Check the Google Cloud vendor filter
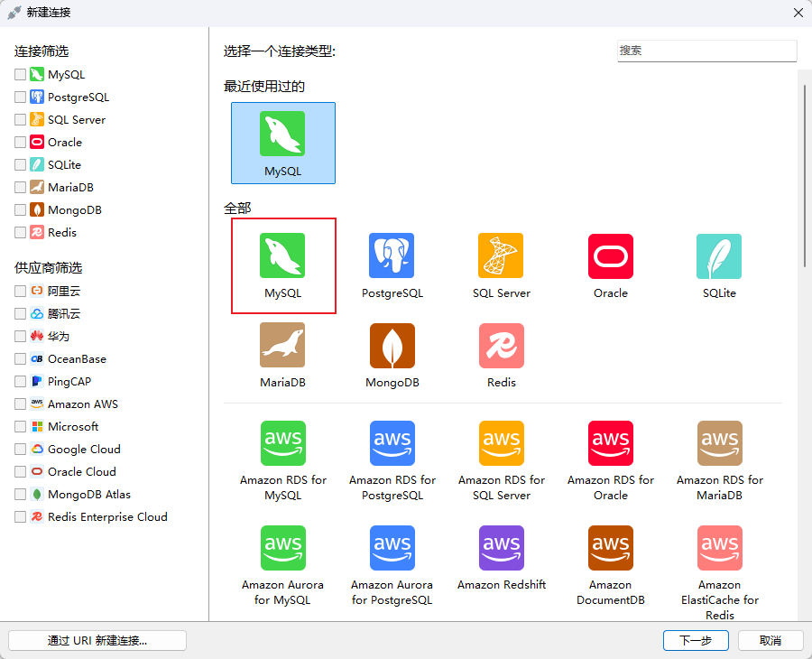Viewport: 812px width, 659px height. click(x=21, y=450)
